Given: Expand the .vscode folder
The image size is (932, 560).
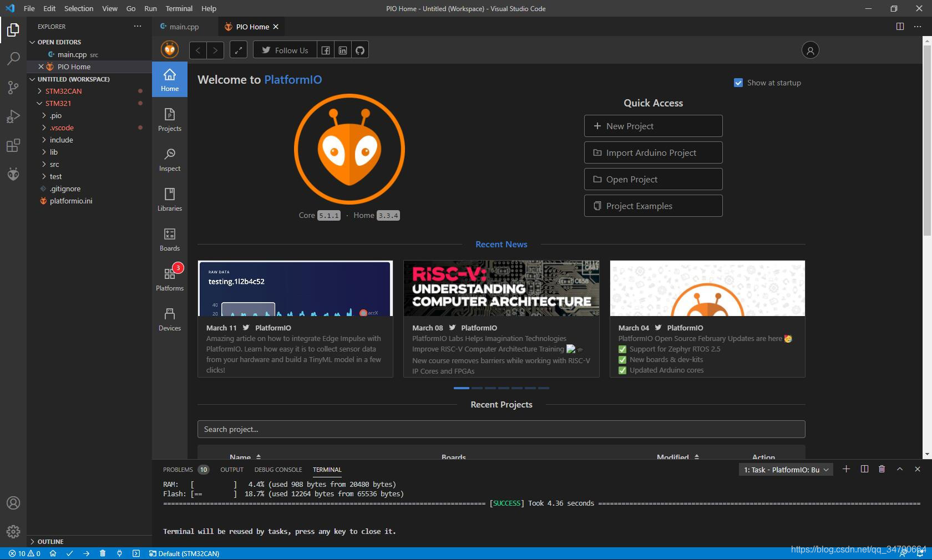Looking at the screenshot, I should 61,128.
